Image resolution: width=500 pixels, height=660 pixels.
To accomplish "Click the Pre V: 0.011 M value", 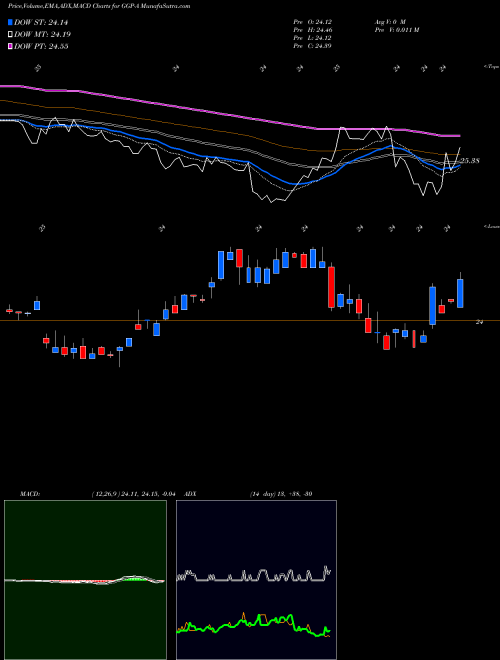I will tap(396, 30).
